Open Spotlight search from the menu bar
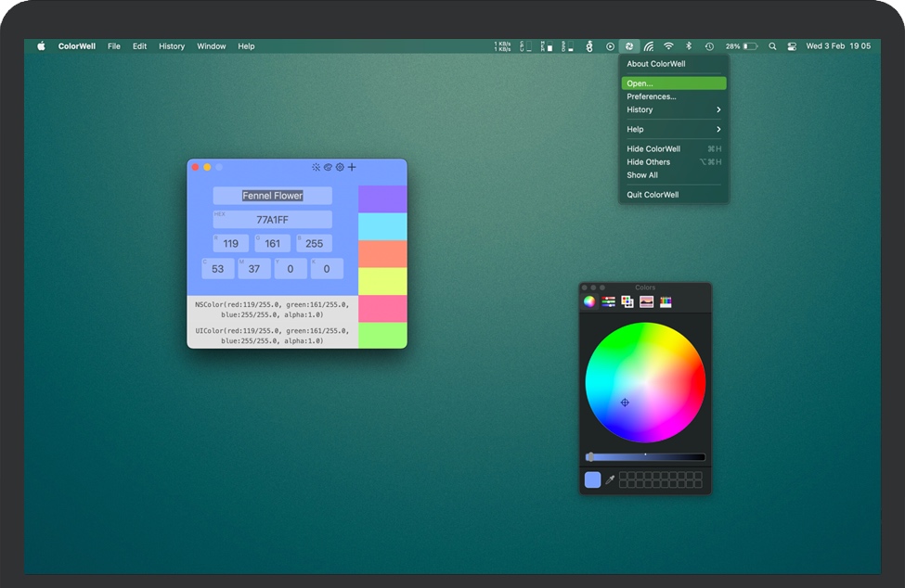This screenshot has height=588, width=905. click(772, 45)
